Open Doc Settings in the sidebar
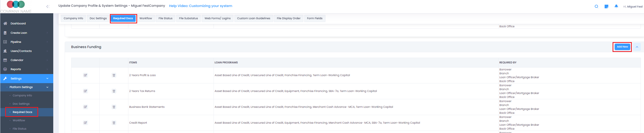This screenshot has width=644, height=133. point(21,104)
